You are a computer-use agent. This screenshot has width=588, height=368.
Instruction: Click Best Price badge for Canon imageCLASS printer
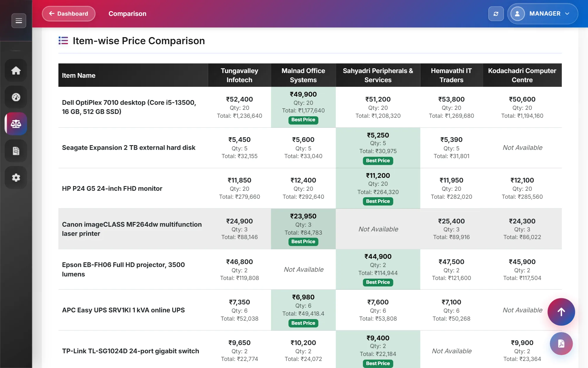[x=303, y=242]
